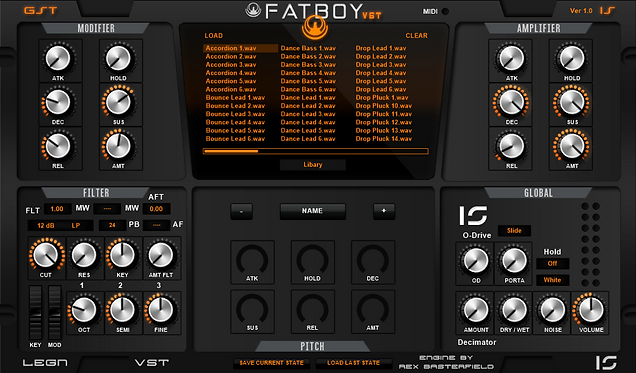Click the Modifier AMT knob
Image resolution: width=636 pixels, height=373 pixels.
pyautogui.click(x=118, y=146)
